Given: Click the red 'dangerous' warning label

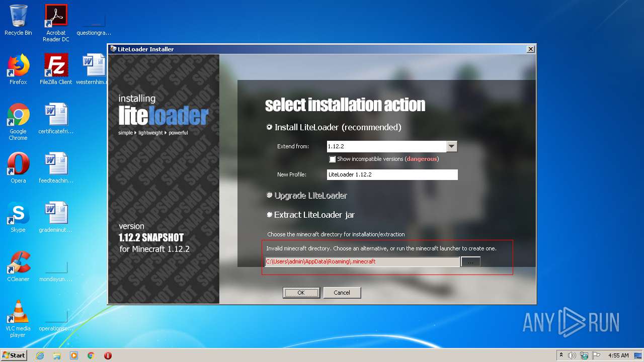Looking at the screenshot, I should click(x=422, y=159).
